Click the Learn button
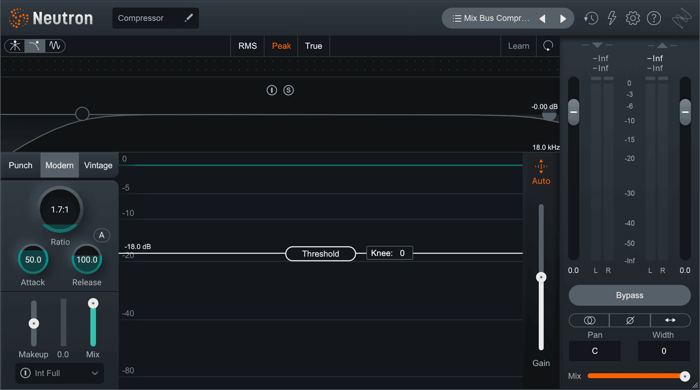The image size is (700, 390). (518, 46)
